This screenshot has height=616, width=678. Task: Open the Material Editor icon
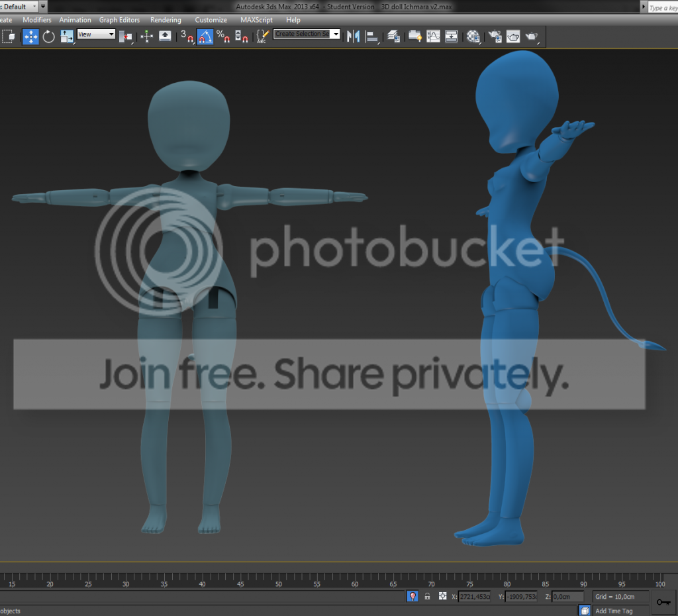tap(473, 37)
